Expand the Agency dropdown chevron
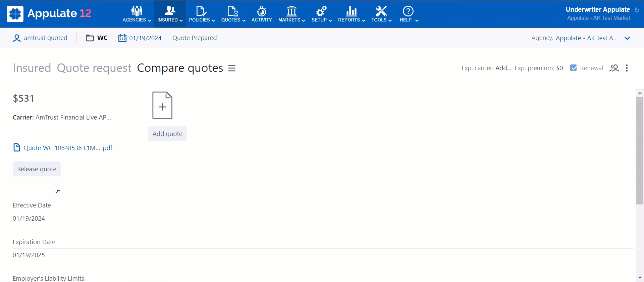 click(627, 38)
